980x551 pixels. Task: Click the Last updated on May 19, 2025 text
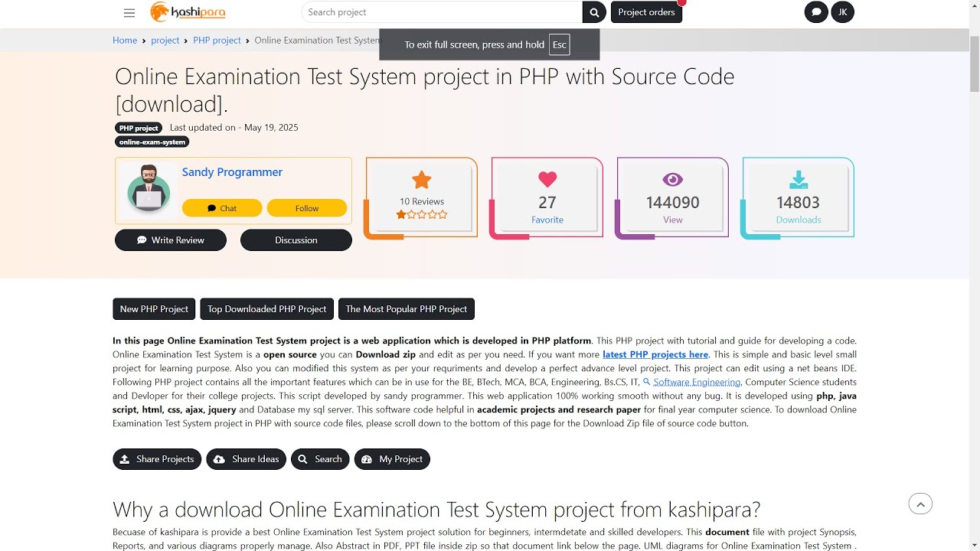[x=234, y=128]
